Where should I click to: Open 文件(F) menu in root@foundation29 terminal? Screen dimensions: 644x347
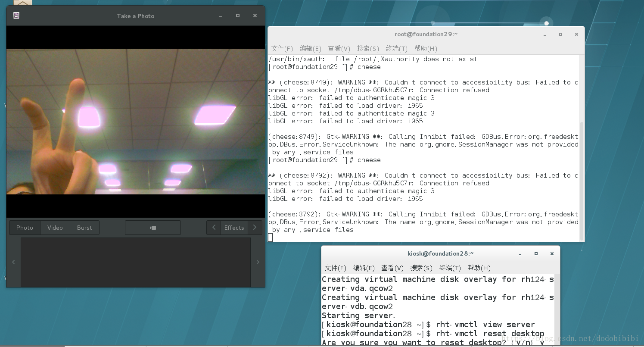point(282,48)
